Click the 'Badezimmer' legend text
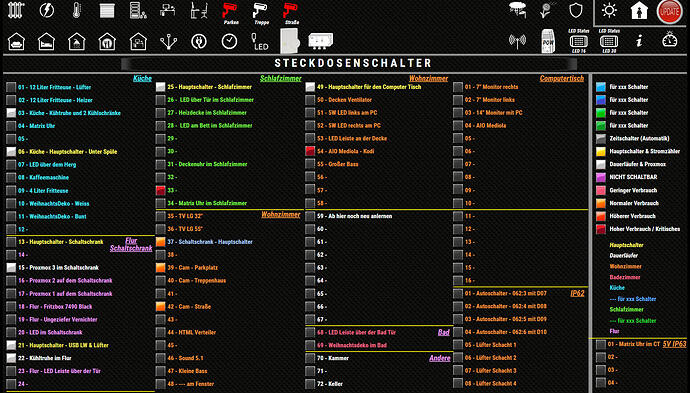690x393 pixels. click(624, 277)
